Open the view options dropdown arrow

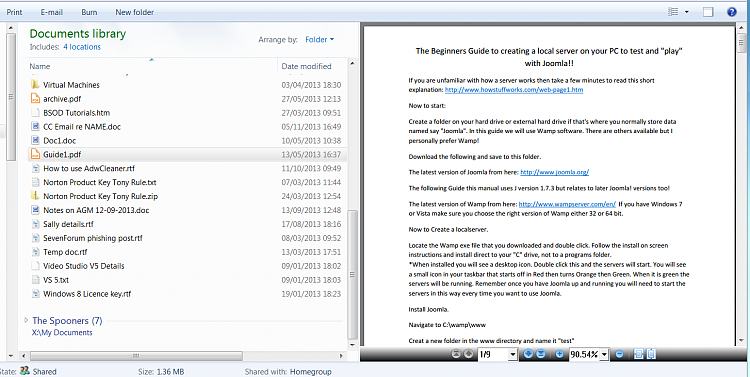[x=687, y=12]
